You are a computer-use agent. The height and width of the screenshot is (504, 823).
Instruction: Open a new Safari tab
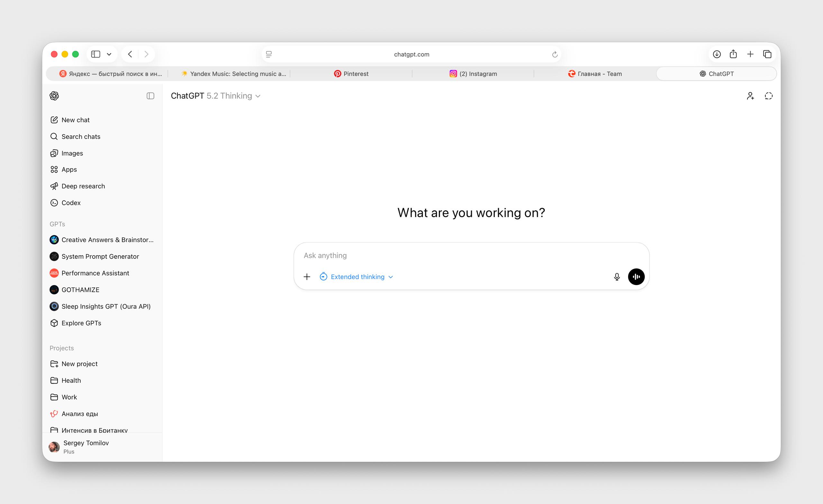pos(750,54)
